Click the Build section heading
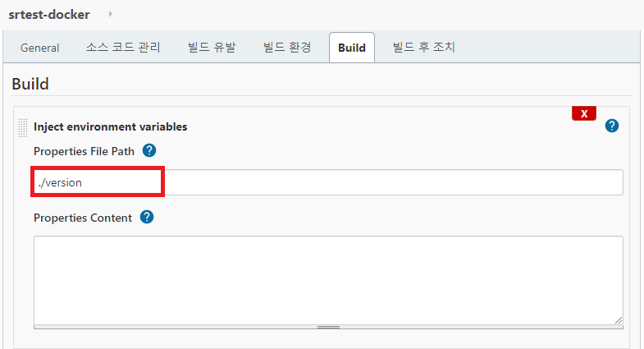This screenshot has width=644, height=349. [30, 84]
